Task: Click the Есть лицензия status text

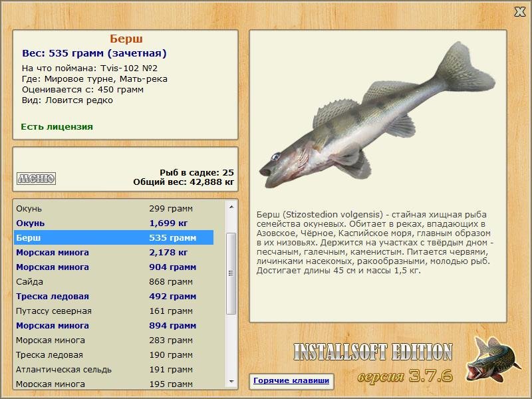Action: point(57,126)
